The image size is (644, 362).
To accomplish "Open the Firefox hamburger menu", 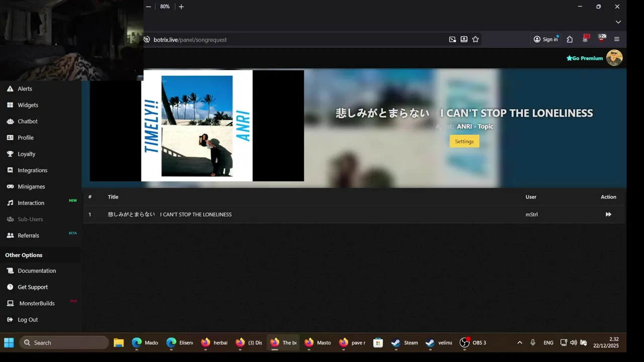I will coord(617,39).
